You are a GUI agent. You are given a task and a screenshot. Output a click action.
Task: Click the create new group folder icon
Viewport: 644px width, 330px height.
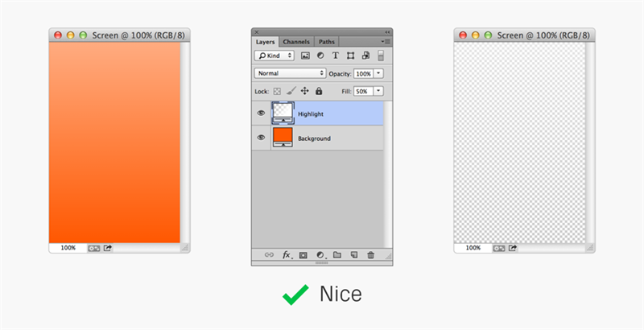click(x=337, y=255)
